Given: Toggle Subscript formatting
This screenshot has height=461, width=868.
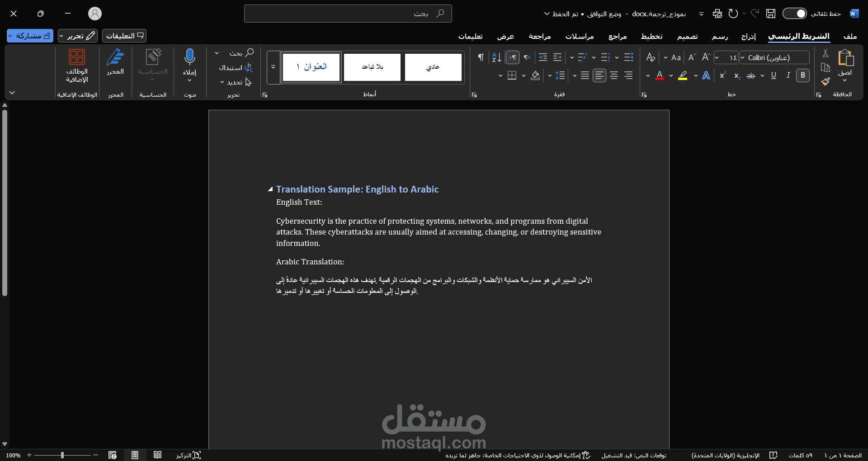Looking at the screenshot, I should (737, 75).
